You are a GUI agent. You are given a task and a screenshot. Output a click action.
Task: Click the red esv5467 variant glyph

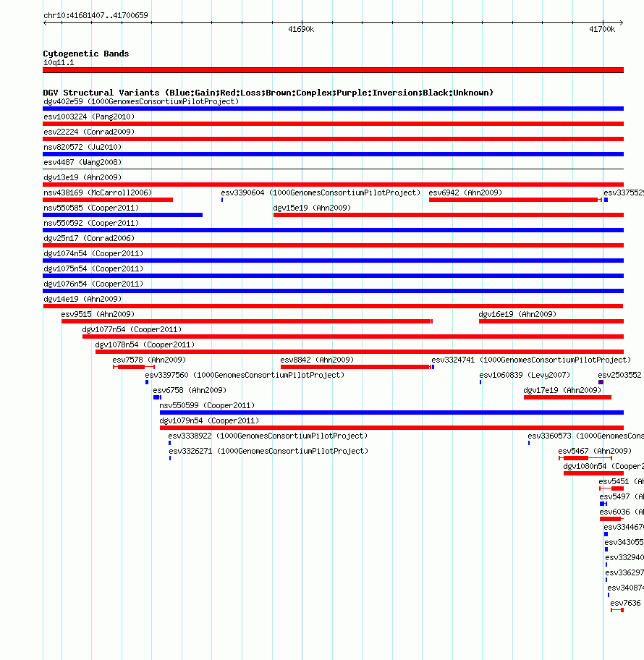click(x=585, y=458)
